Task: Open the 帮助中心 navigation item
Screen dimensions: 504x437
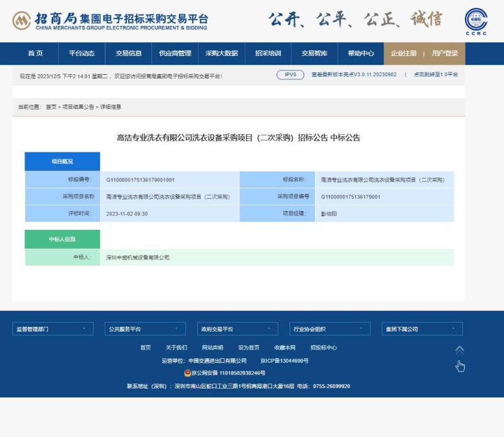Action: 361,54
